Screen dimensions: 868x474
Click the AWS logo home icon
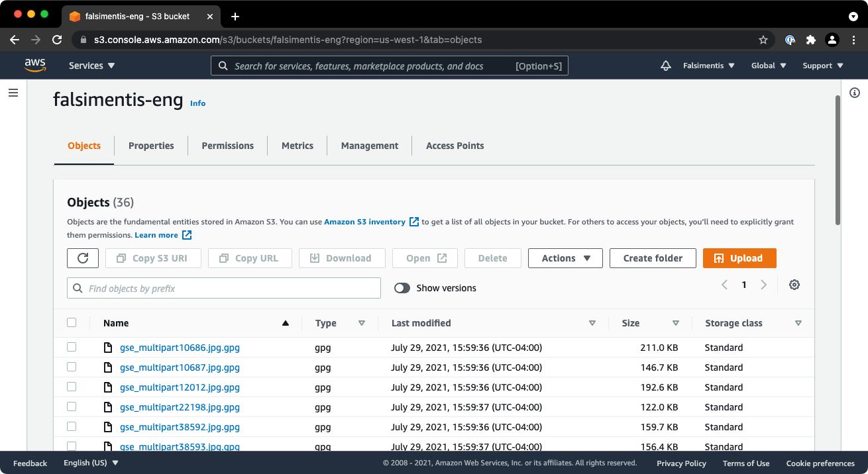point(35,65)
